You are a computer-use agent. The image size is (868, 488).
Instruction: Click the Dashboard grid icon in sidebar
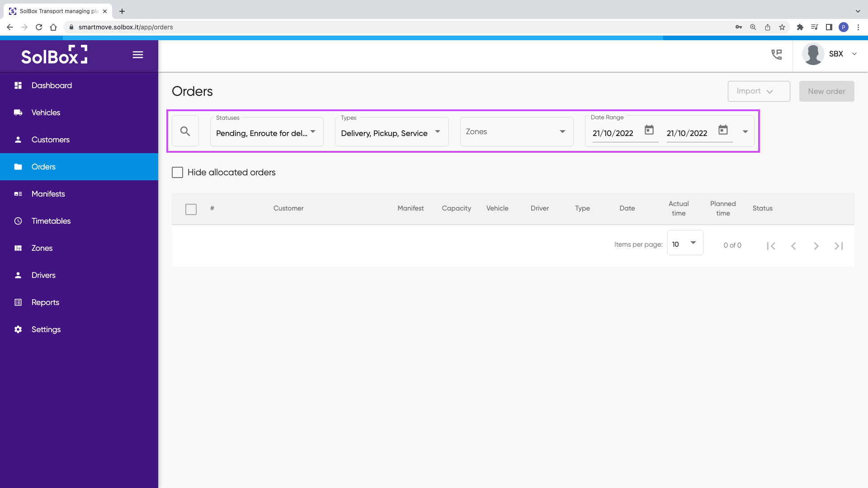click(x=18, y=85)
